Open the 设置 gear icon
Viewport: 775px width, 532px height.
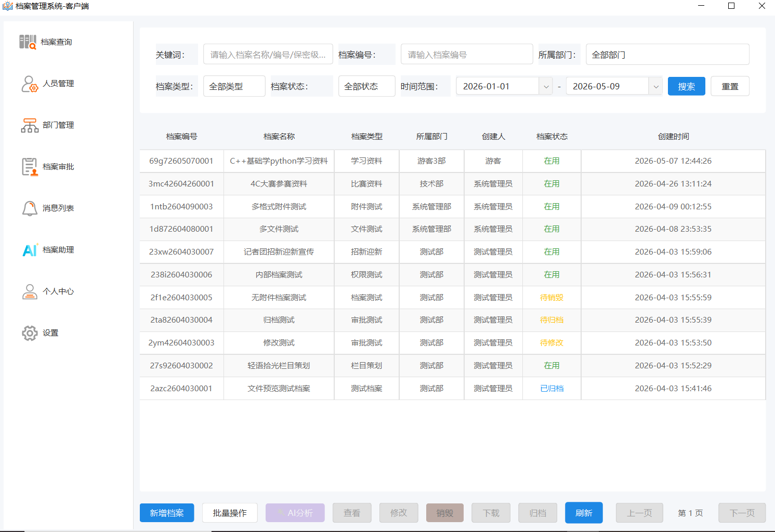pyautogui.click(x=30, y=333)
